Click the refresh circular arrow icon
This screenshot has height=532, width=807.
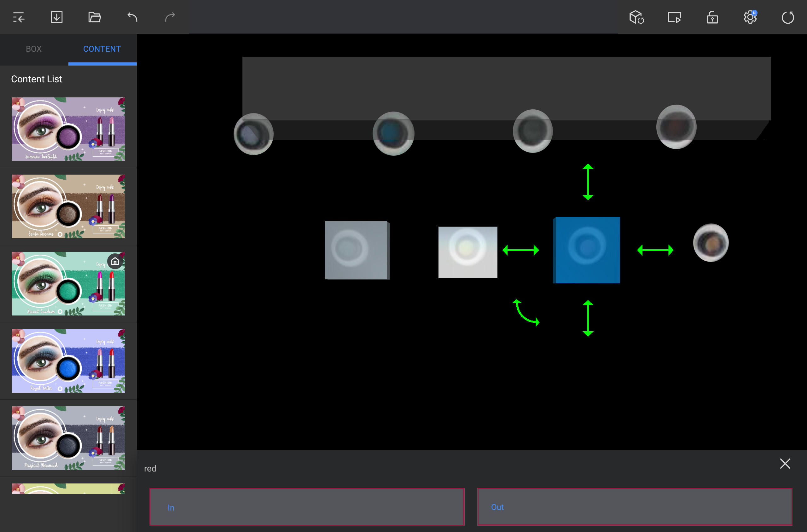(788, 17)
